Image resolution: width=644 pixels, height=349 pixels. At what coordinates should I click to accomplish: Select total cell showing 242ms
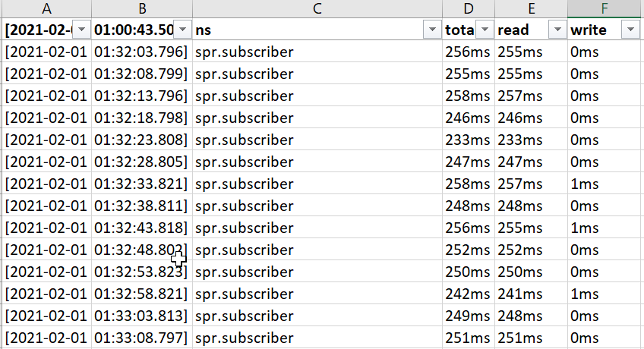(468, 294)
